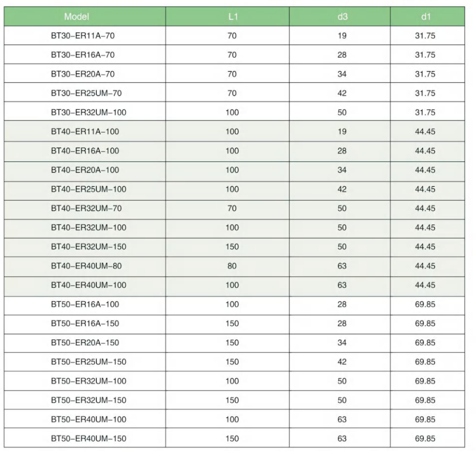476x451 pixels.
Task: Click the BT50-ER25UM-150 model cell
Action: [89, 362]
